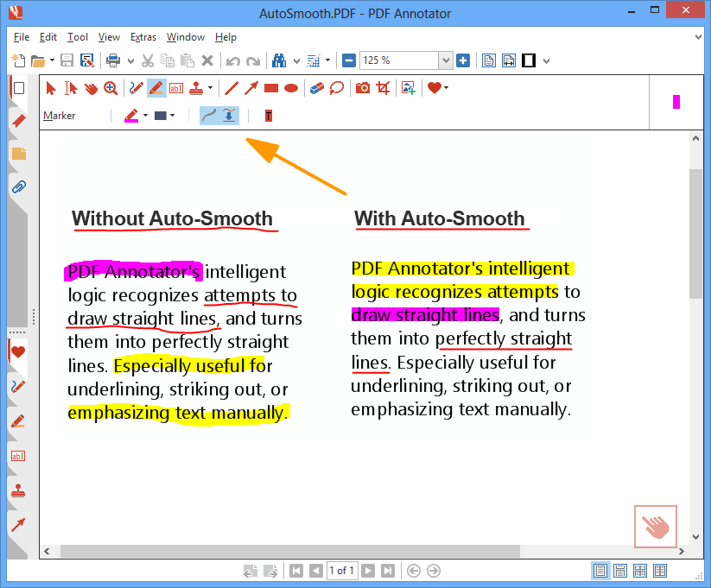Select the Stamp tool
711x588 pixels.
(197, 87)
